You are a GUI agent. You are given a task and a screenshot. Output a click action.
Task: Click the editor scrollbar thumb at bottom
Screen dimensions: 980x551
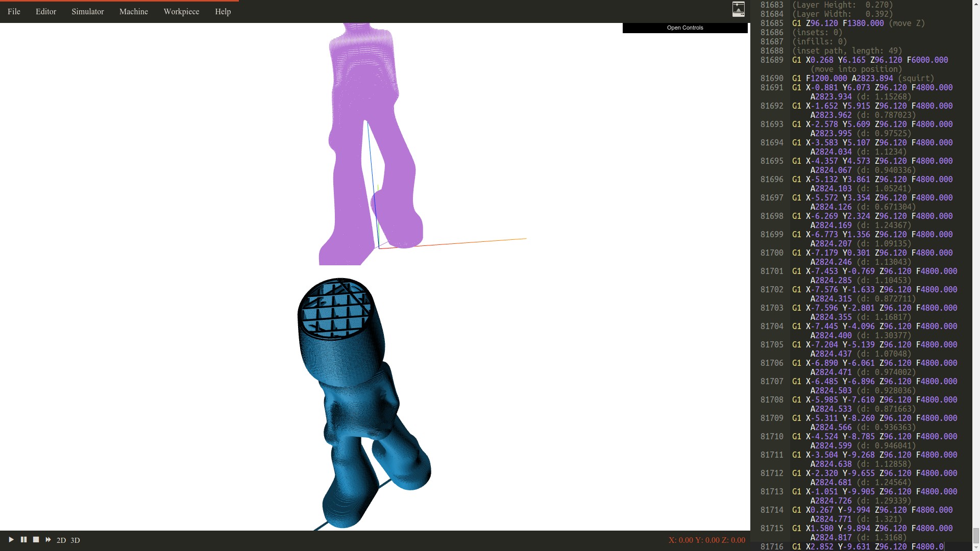tap(976, 536)
